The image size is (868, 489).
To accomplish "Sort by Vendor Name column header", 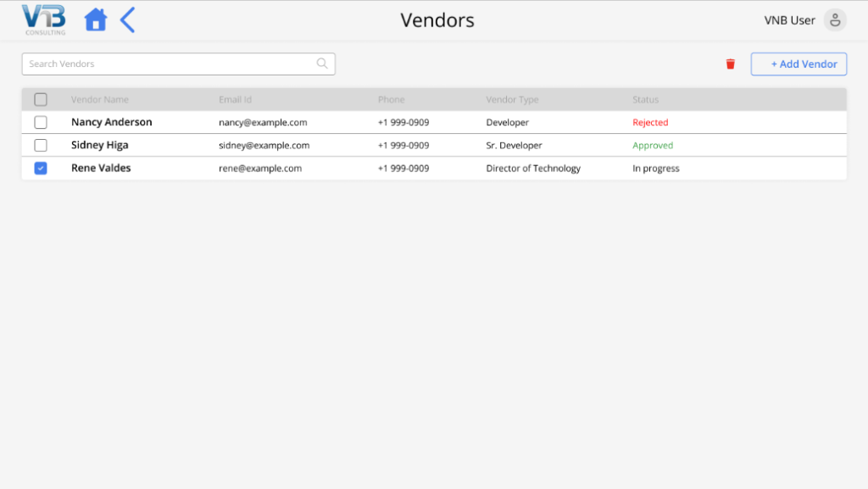I will (100, 99).
